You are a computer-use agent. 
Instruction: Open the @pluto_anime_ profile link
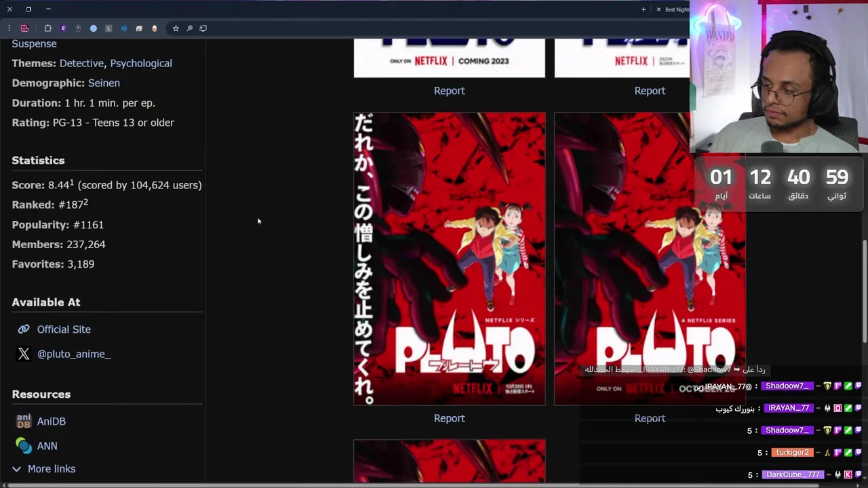(x=74, y=354)
